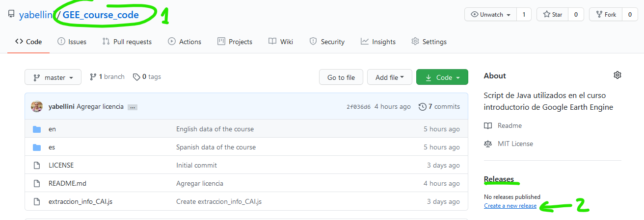Open the Actions tab
The image size is (644, 220).
(x=185, y=42)
